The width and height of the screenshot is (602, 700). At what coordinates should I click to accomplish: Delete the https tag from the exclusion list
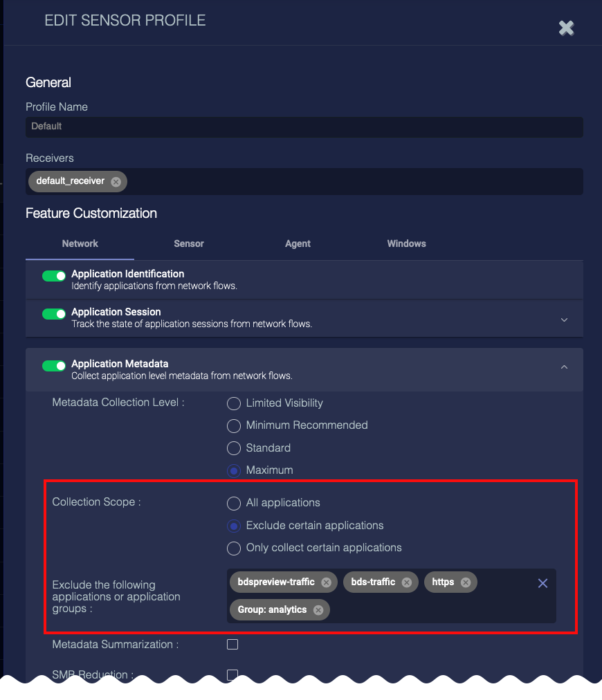[466, 582]
